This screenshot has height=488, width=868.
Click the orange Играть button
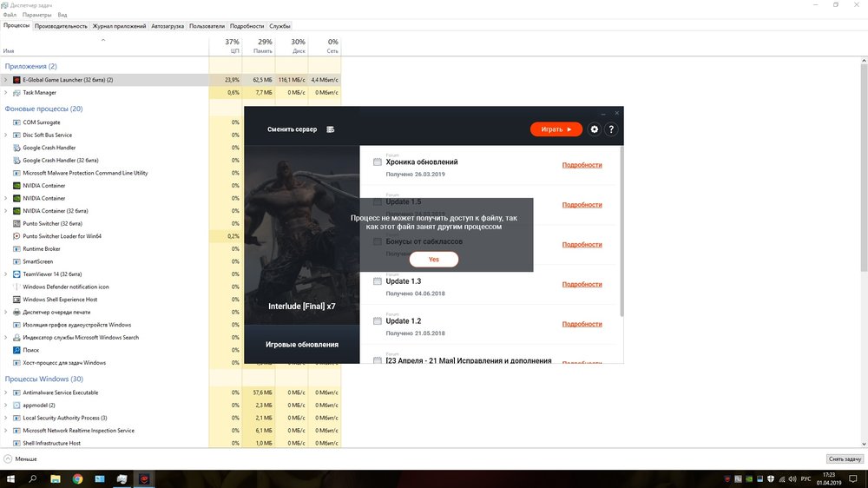556,129
